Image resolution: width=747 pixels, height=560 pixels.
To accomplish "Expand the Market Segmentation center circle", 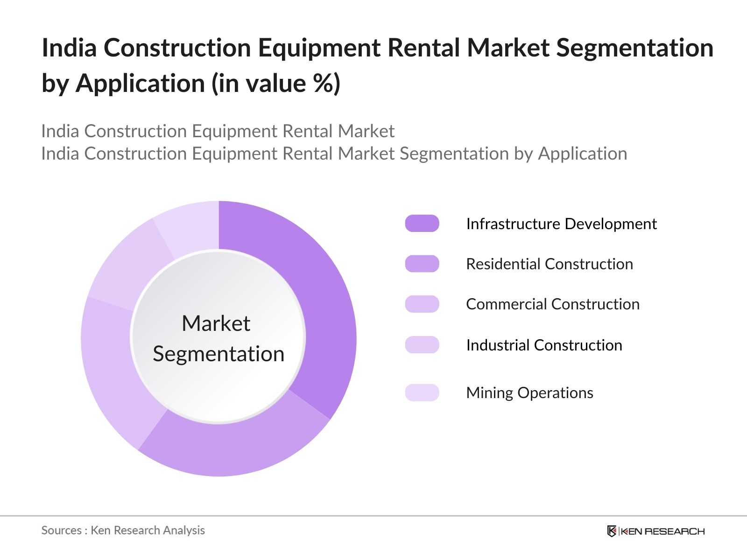I will click(x=219, y=338).
